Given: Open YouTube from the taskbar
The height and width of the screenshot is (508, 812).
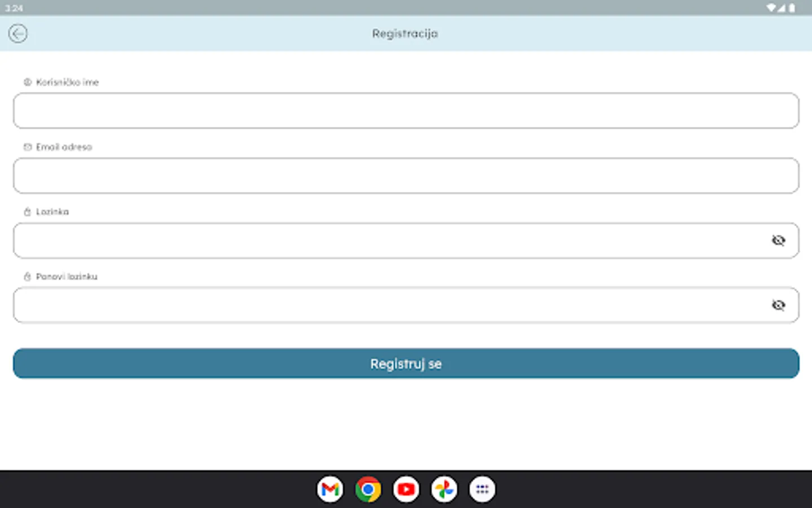Looking at the screenshot, I should pos(406,489).
